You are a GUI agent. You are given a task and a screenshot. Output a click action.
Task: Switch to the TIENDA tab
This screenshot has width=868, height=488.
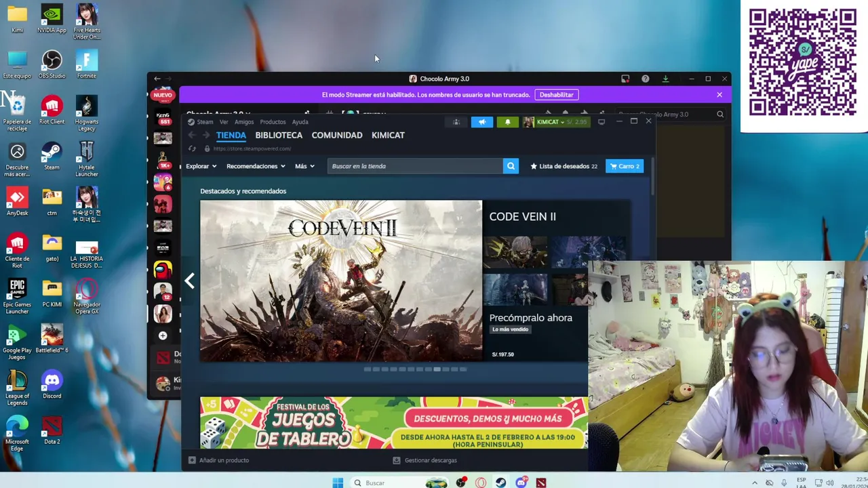point(231,135)
